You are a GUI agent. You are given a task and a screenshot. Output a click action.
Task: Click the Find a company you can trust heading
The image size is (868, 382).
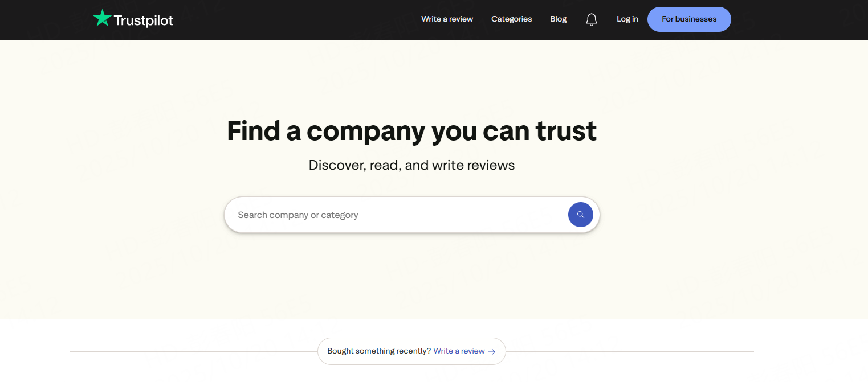pyautogui.click(x=411, y=131)
